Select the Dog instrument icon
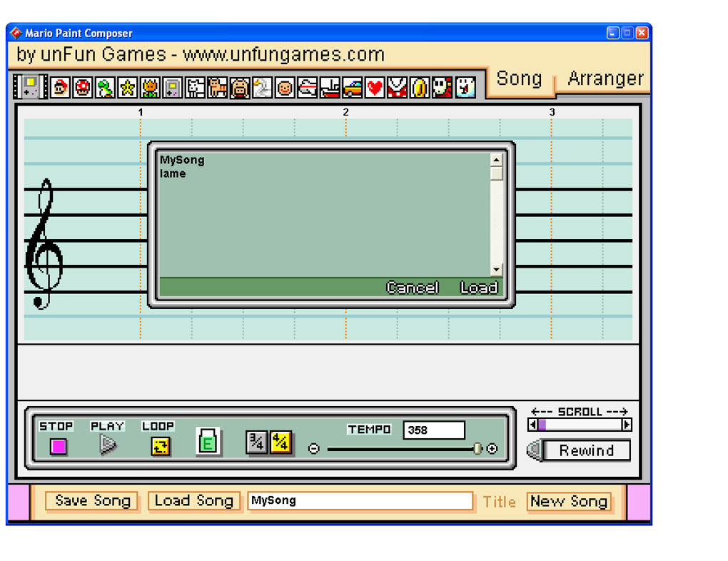Viewport: 728px width, 561px height. (195, 87)
